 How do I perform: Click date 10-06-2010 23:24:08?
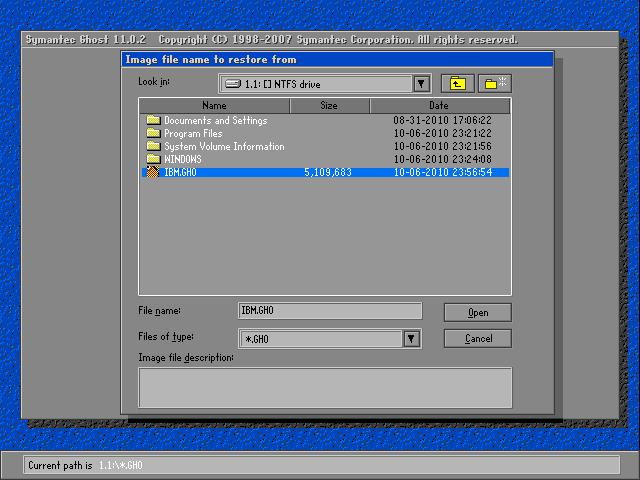tap(442, 159)
